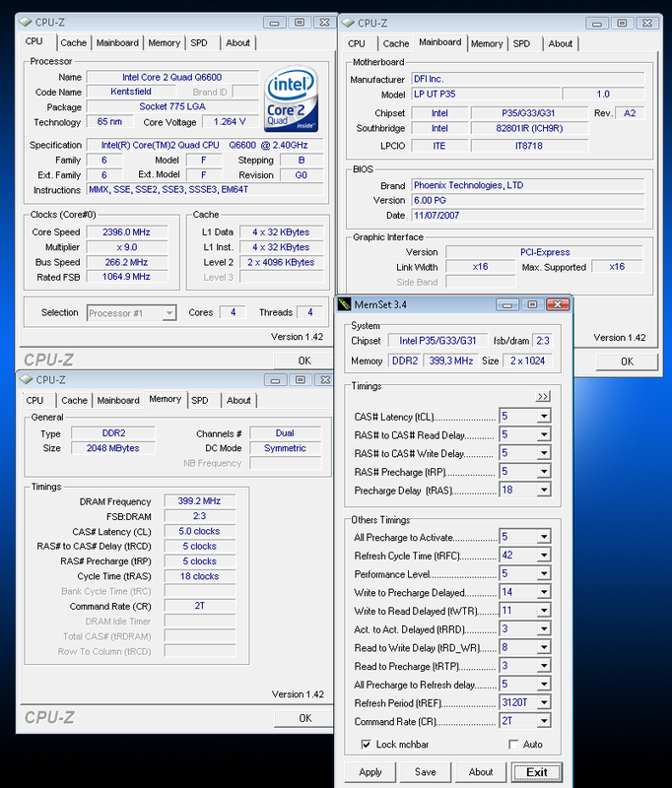
Task: Click the MemSet memory speed 399,3 MHz field
Action: (451, 361)
